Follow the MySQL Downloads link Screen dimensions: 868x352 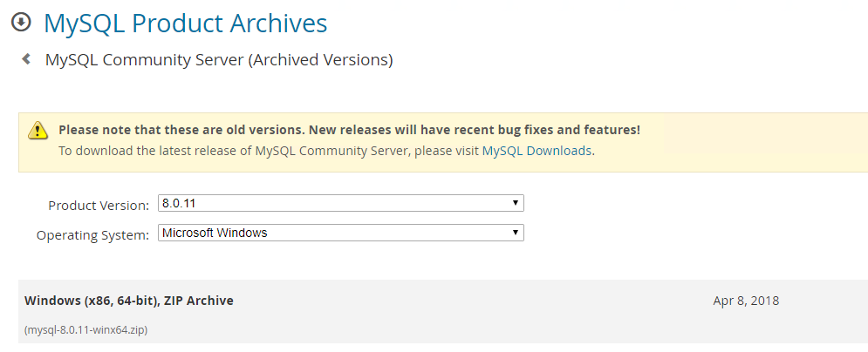pyautogui.click(x=537, y=151)
